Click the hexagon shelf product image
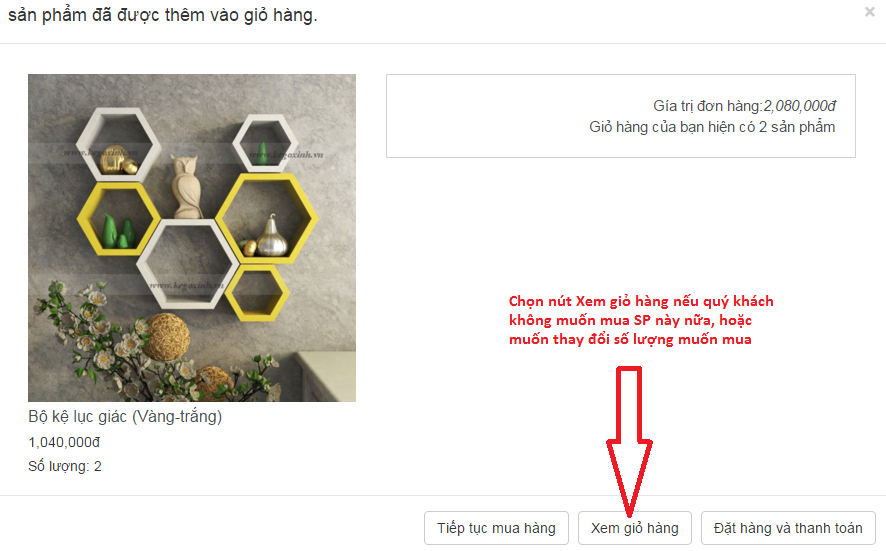 192,238
